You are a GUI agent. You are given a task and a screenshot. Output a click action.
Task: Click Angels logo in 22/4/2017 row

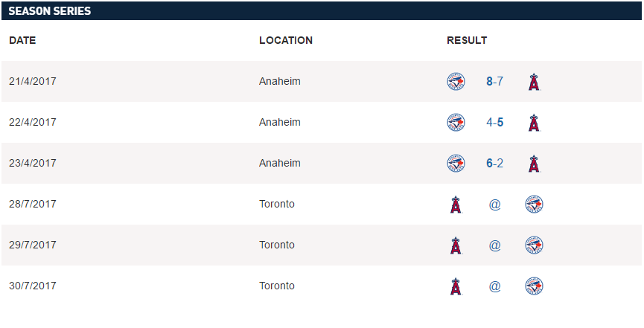click(533, 123)
